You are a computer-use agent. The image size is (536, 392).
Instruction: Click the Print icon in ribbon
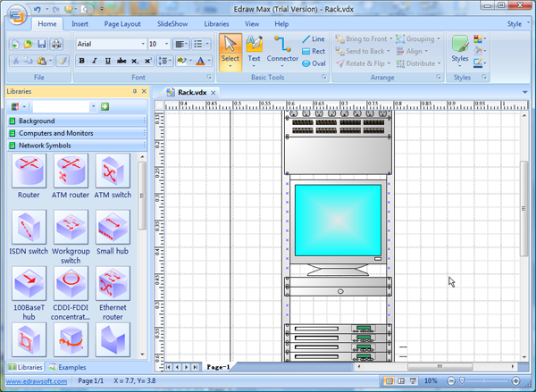(x=55, y=44)
